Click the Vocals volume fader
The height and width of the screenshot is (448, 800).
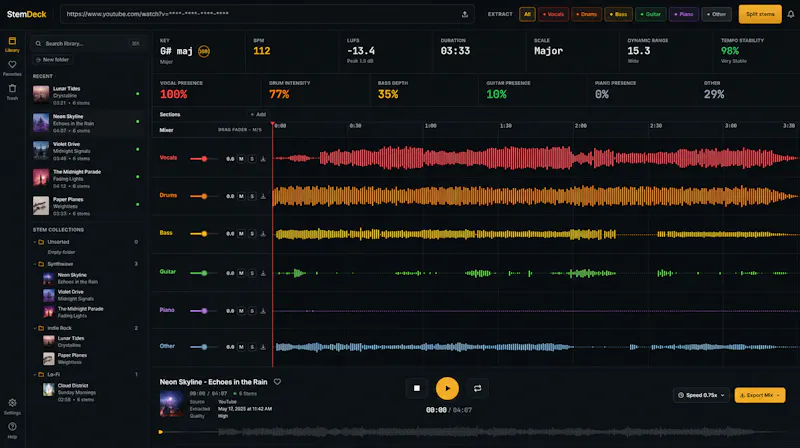click(204, 159)
